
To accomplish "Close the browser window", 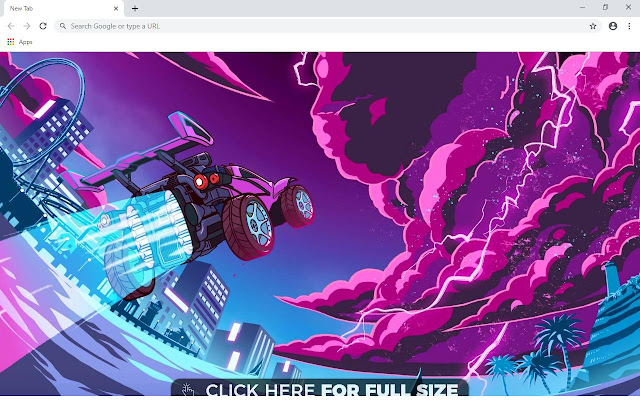I will 628,7.
